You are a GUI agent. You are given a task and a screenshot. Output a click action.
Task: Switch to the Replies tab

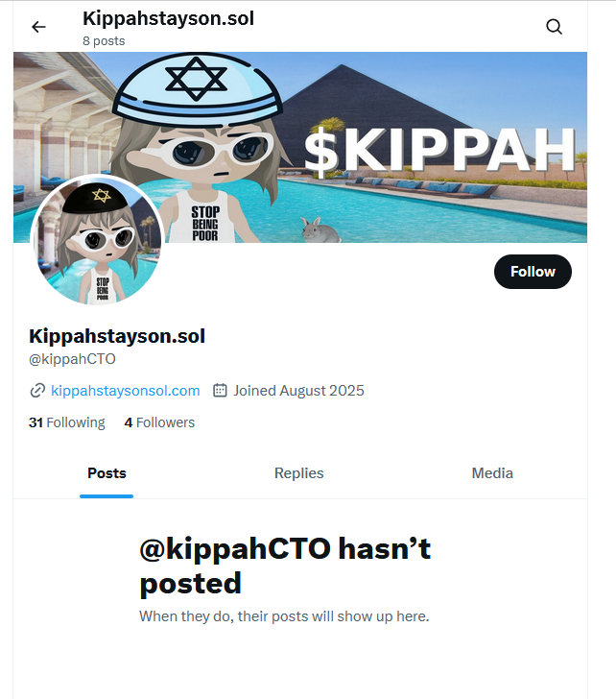pos(298,473)
